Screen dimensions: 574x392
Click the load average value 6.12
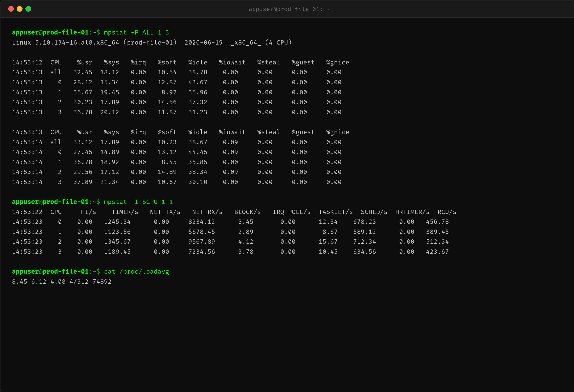click(x=39, y=282)
